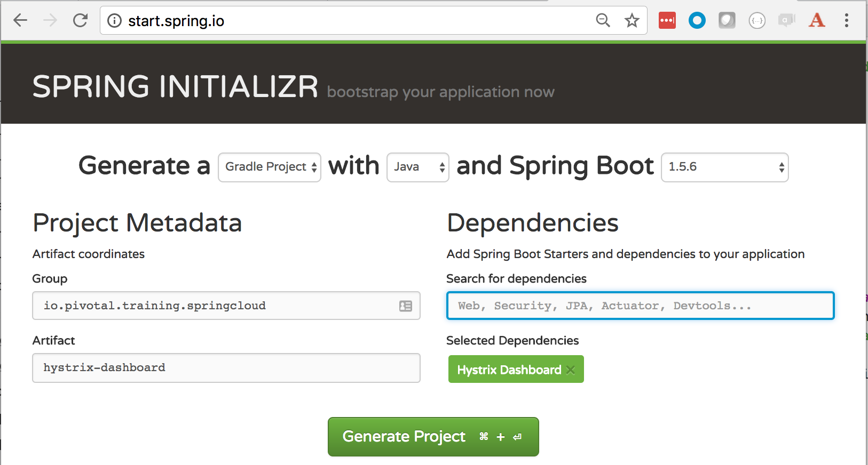
Task: Open the red letter A extension
Action: tap(817, 21)
